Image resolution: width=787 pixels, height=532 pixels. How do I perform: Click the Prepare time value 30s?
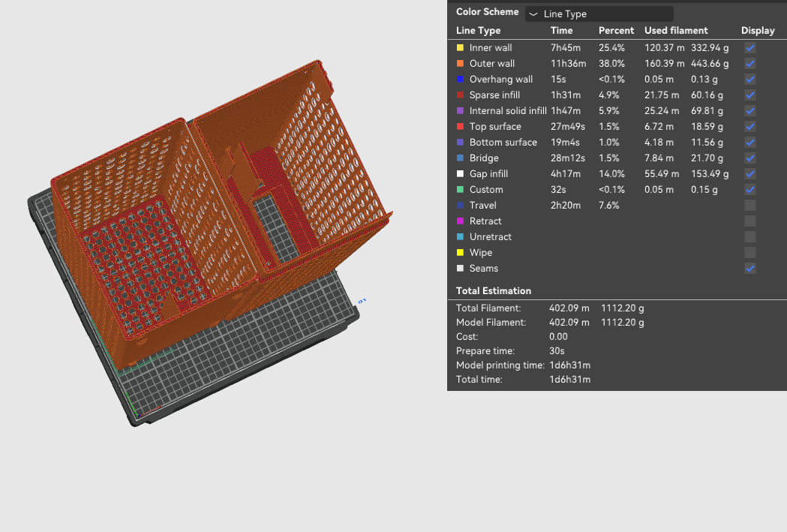tap(557, 351)
